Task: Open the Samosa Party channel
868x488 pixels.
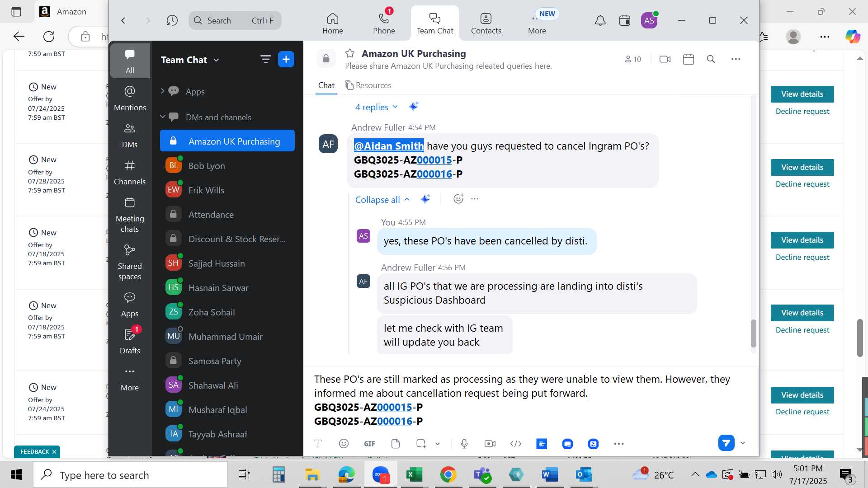Action: (227, 361)
